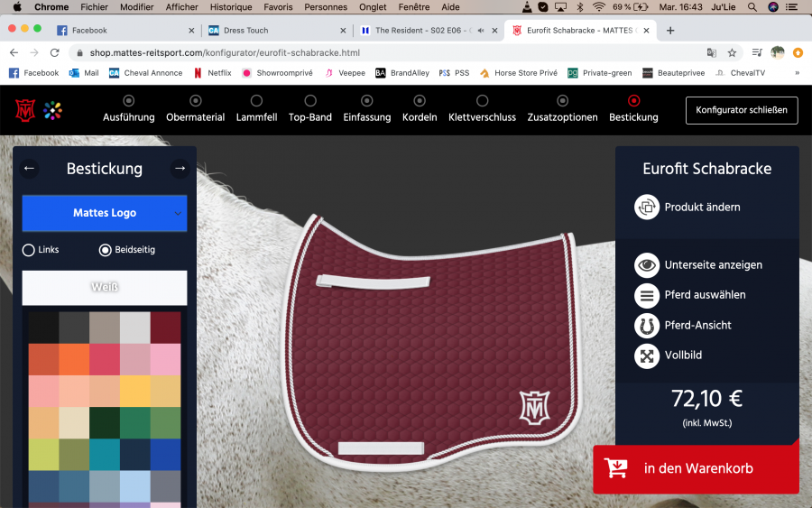Open Chrome's Favoris menu
The width and height of the screenshot is (812, 508).
pyautogui.click(x=278, y=7)
